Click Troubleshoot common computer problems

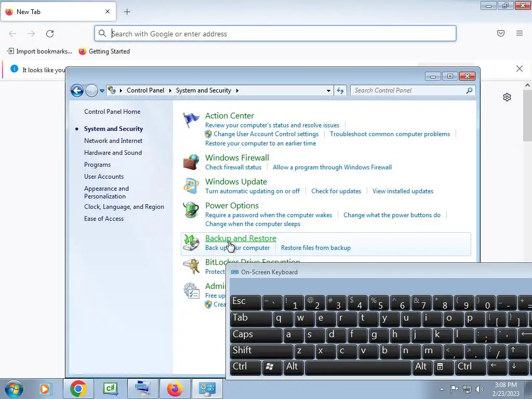pyautogui.click(x=390, y=134)
